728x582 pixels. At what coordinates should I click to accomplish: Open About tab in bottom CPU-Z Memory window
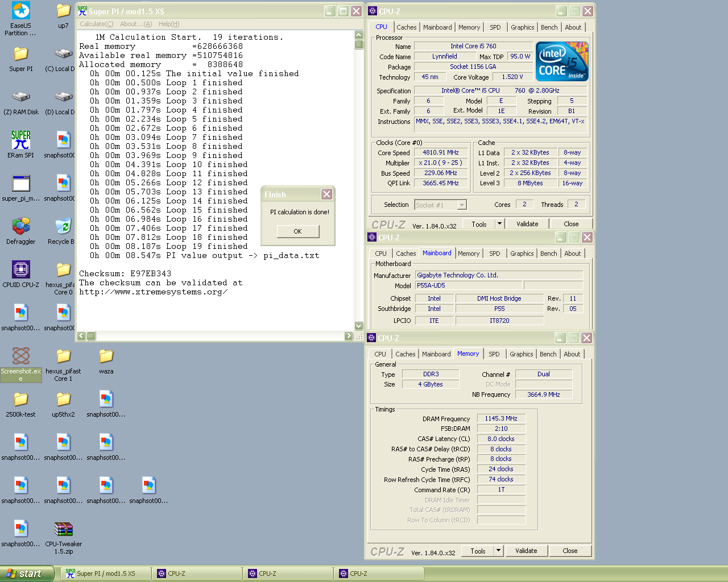pos(572,354)
